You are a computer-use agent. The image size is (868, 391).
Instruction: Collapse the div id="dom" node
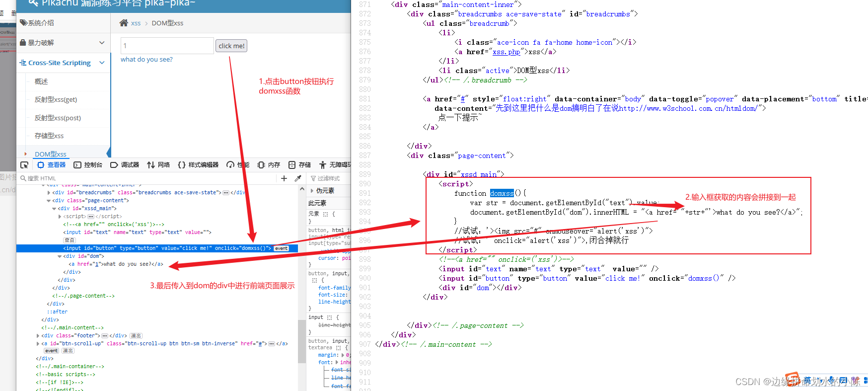60,256
